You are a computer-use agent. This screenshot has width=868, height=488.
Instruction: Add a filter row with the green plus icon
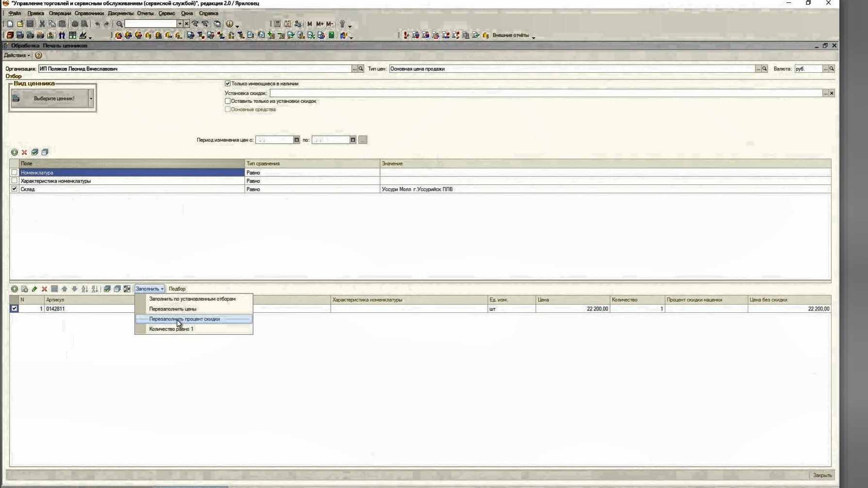click(15, 152)
